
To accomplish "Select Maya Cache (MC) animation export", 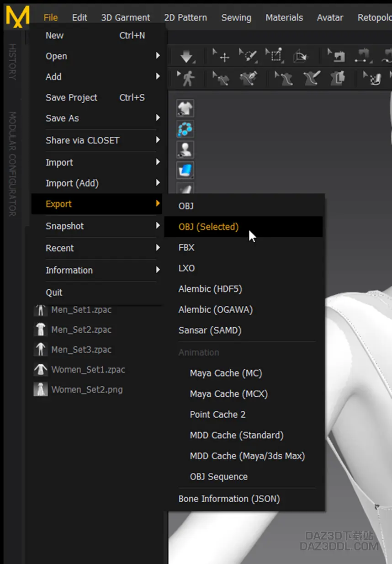I will point(244,373).
